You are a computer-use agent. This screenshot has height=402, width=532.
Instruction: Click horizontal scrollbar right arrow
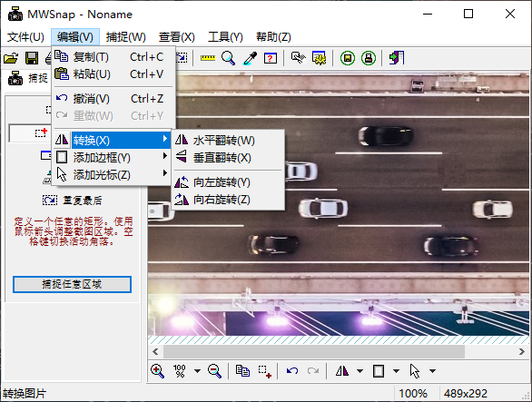(522, 351)
